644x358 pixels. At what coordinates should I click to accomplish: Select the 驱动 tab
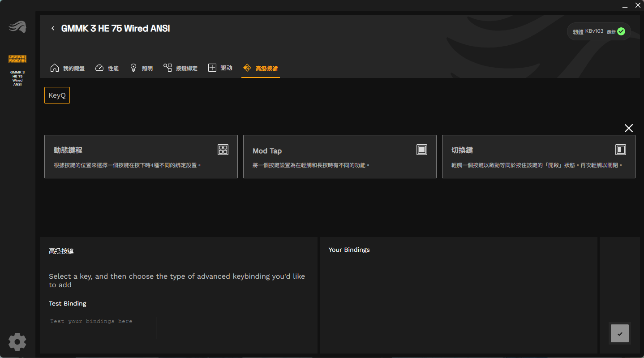220,68
